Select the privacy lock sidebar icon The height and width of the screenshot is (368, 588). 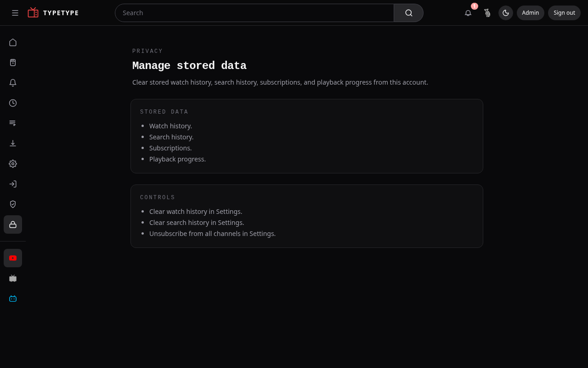tap(13, 224)
